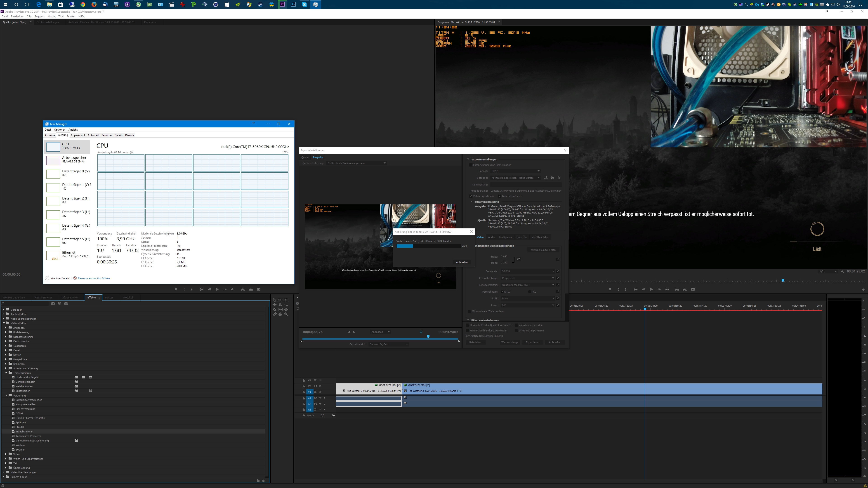Click the wrench settings icon in Program monitor
Screen dimensions: 868x488
pyautogui.click(x=842, y=271)
